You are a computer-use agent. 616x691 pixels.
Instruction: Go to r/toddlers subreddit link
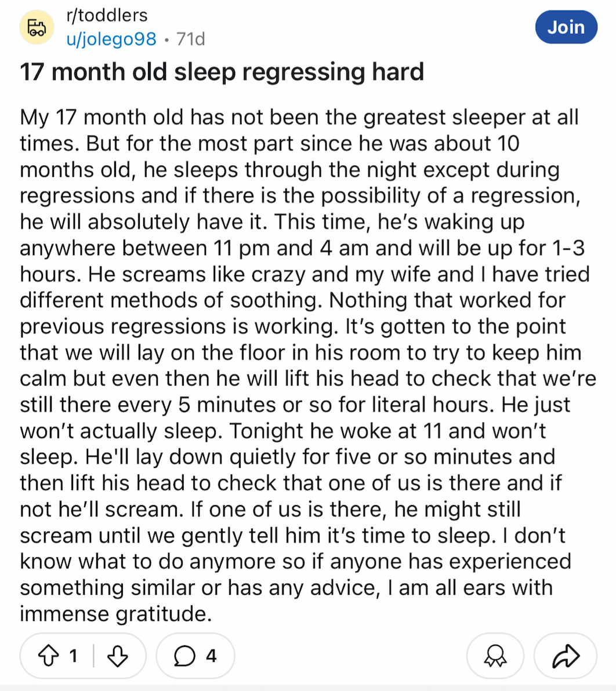[x=107, y=16]
